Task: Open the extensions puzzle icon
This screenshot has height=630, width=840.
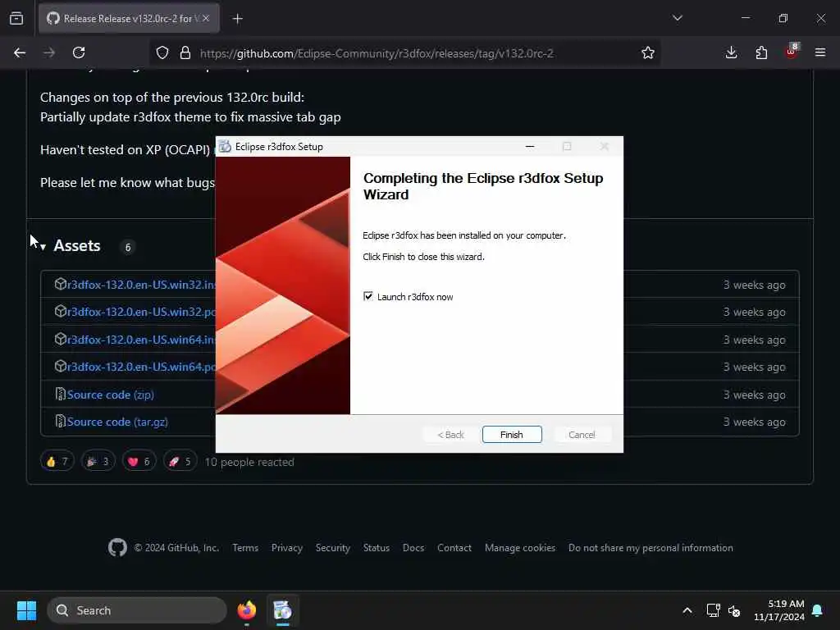Action: pyautogui.click(x=761, y=52)
